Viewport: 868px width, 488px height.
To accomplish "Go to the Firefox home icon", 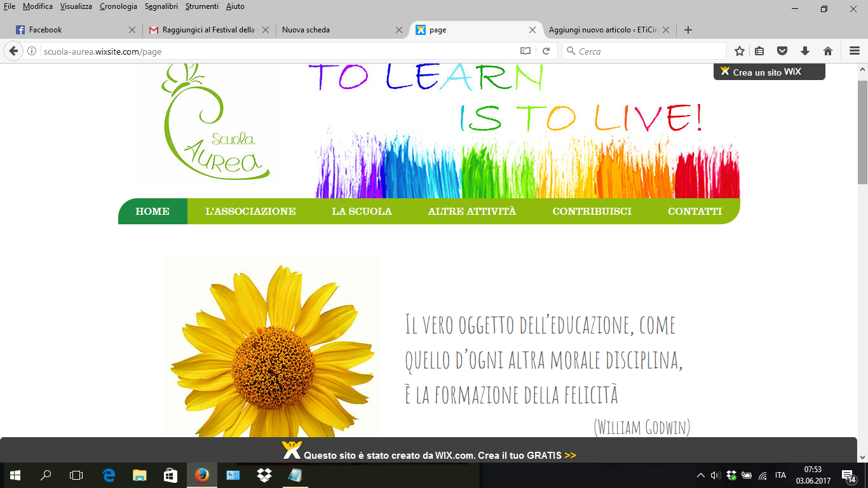I will [x=828, y=51].
